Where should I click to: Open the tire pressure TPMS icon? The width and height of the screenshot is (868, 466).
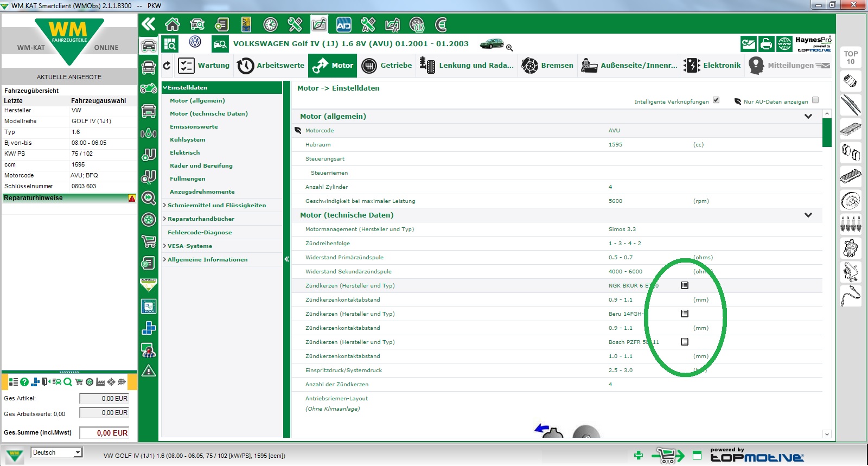pos(417,24)
